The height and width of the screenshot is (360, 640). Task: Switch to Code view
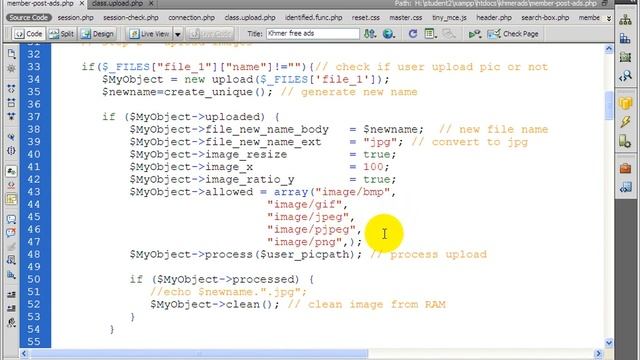[28, 34]
